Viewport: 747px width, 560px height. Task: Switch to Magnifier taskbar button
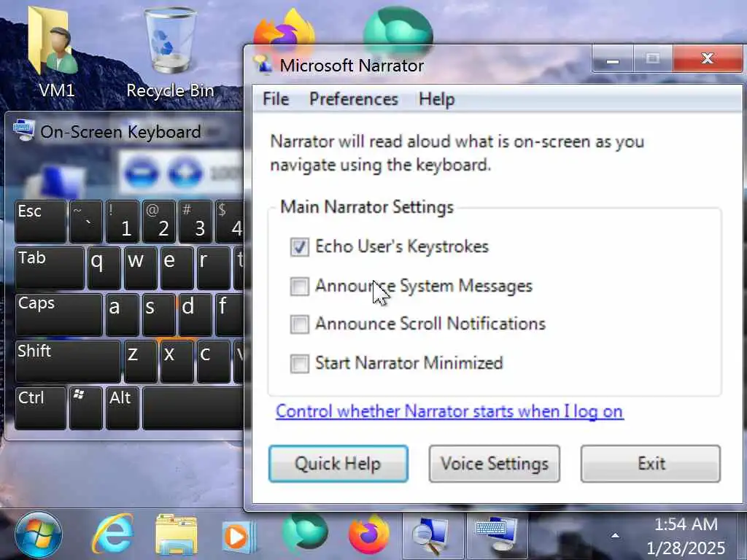(x=433, y=535)
